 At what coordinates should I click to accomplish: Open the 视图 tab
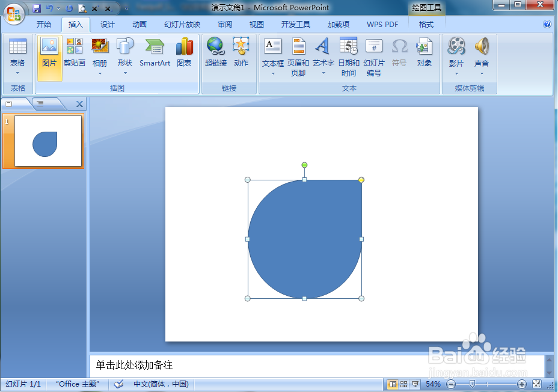[257, 24]
